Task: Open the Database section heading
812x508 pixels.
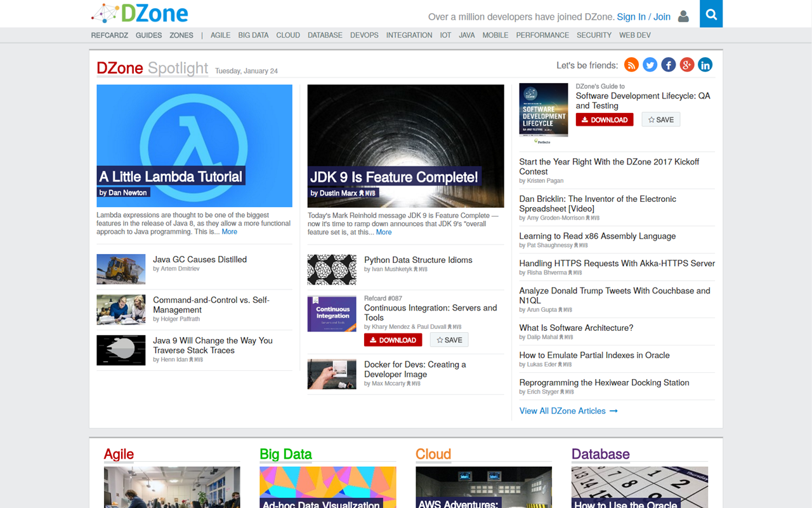Action: point(601,454)
